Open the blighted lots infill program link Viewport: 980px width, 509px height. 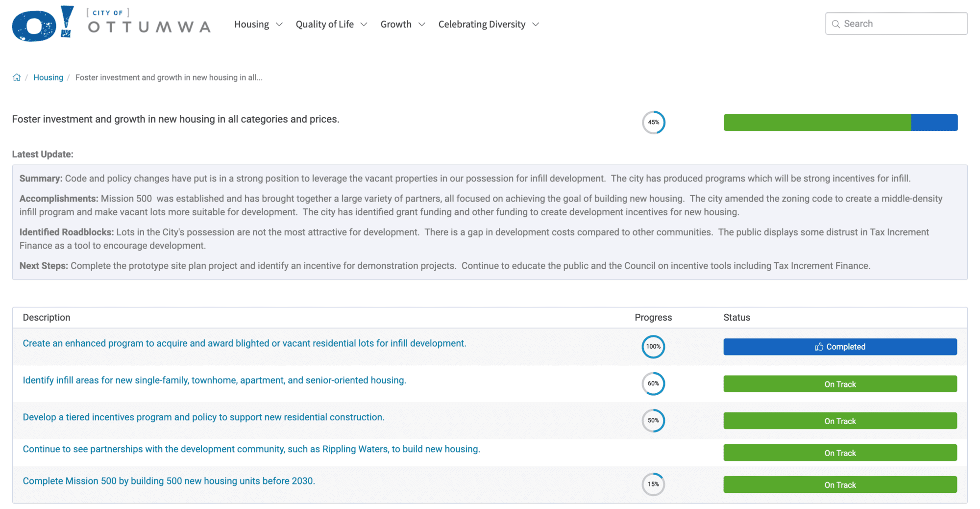(244, 343)
